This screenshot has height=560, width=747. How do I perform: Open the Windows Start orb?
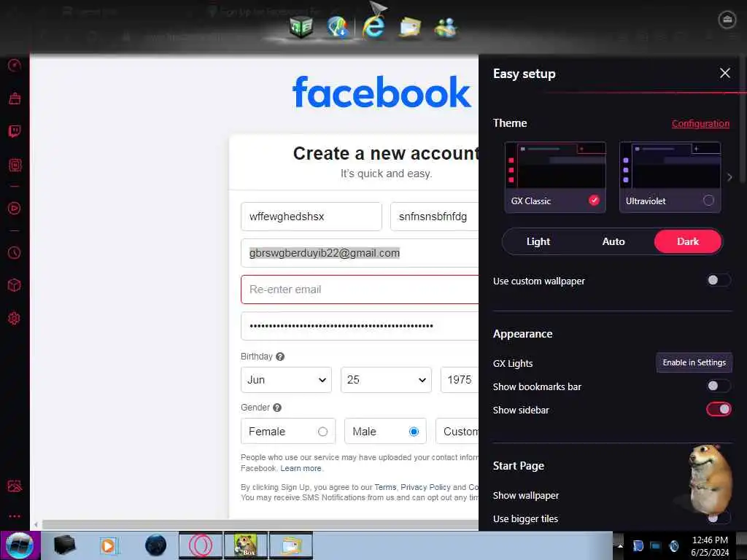tap(20, 545)
